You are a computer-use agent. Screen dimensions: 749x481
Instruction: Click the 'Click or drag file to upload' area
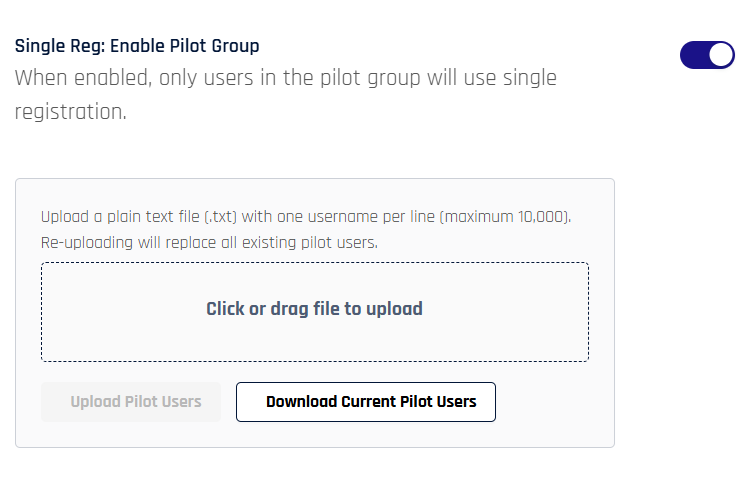314,311
